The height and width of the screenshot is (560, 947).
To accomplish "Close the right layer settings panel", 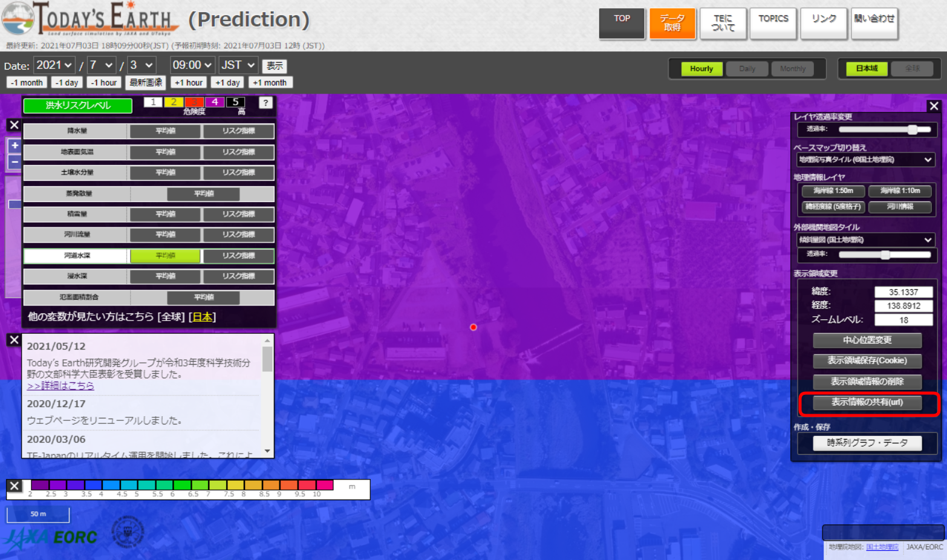I will (934, 106).
